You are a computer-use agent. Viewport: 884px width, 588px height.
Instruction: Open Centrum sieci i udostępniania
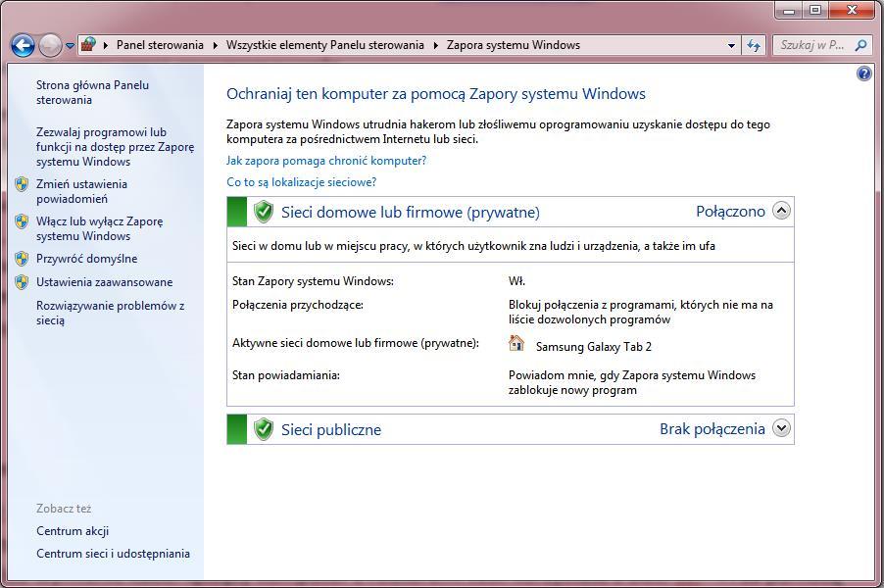(114, 554)
